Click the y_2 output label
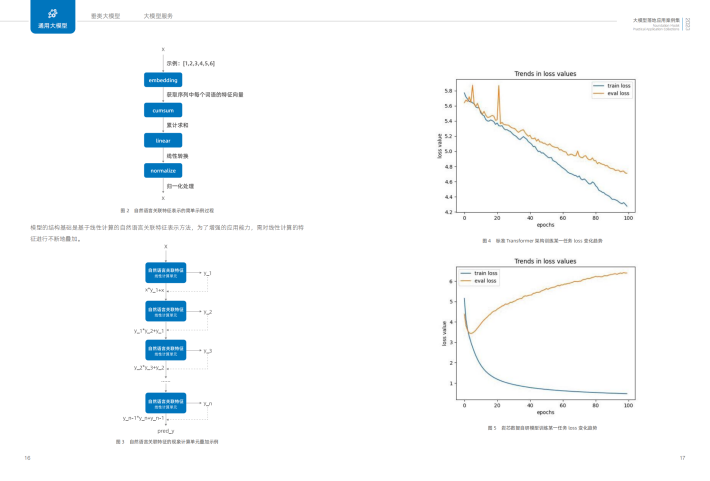710x481 pixels. coord(207,312)
